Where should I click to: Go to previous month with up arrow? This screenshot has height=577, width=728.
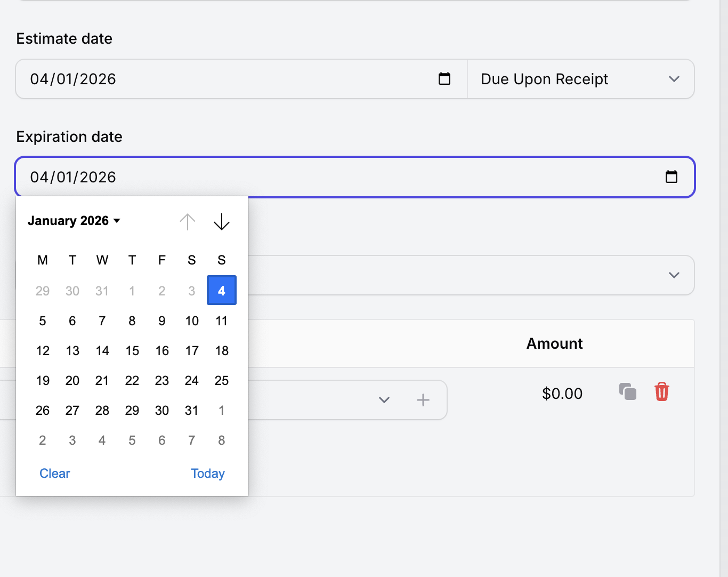pos(188,221)
